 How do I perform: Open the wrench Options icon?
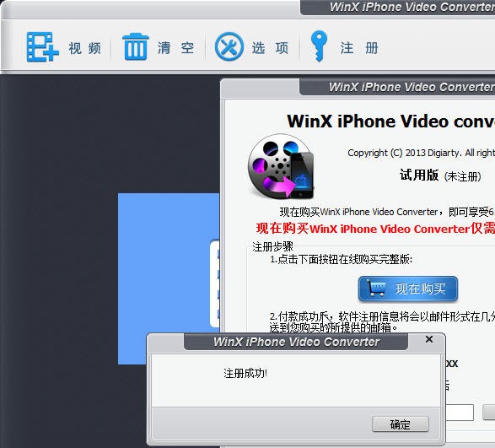229,46
